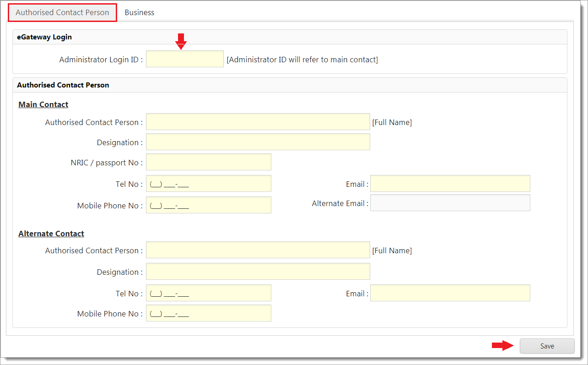Focus the Administrator Login ID field
The image size is (588, 365).
184,60
